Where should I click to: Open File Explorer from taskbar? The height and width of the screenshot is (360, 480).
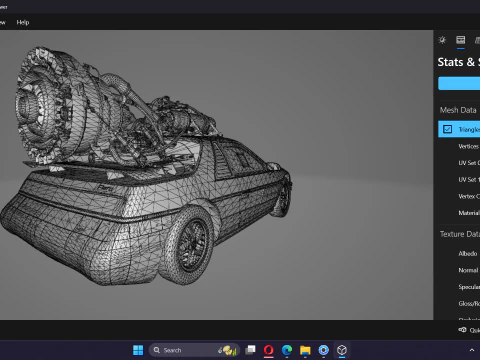pyautogui.click(x=305, y=350)
